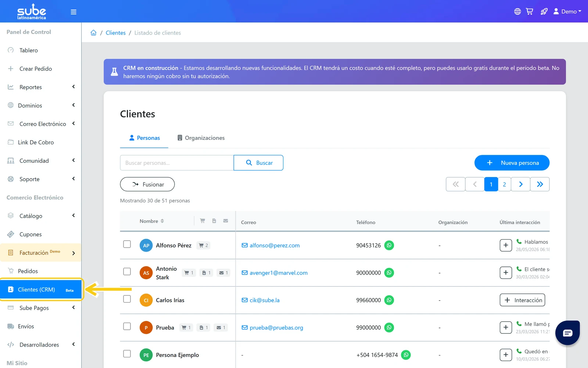Open Clientes breadcrumb link
The height and width of the screenshot is (368, 588).
(116, 33)
